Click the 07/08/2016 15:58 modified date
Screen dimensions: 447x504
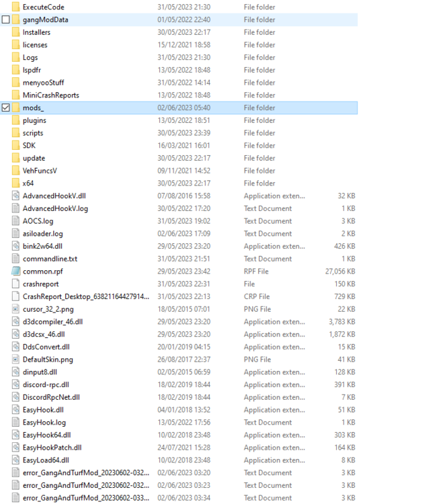pos(184,196)
